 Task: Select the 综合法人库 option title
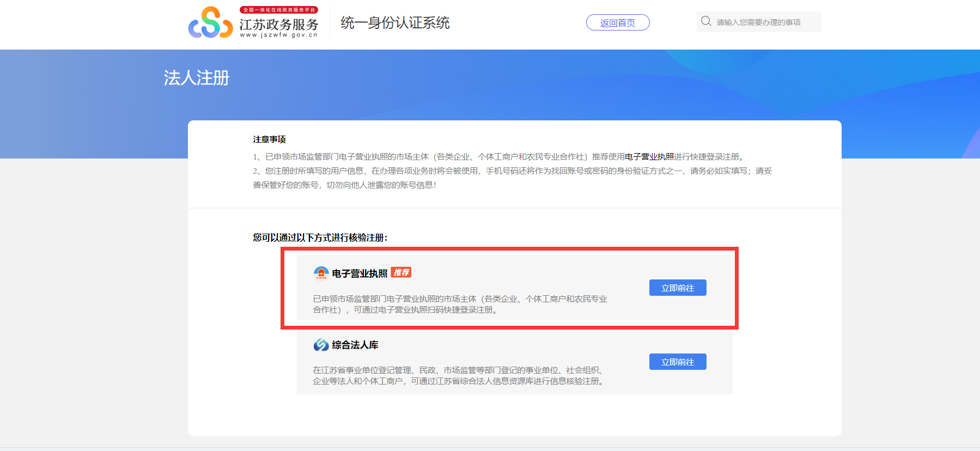point(355,345)
